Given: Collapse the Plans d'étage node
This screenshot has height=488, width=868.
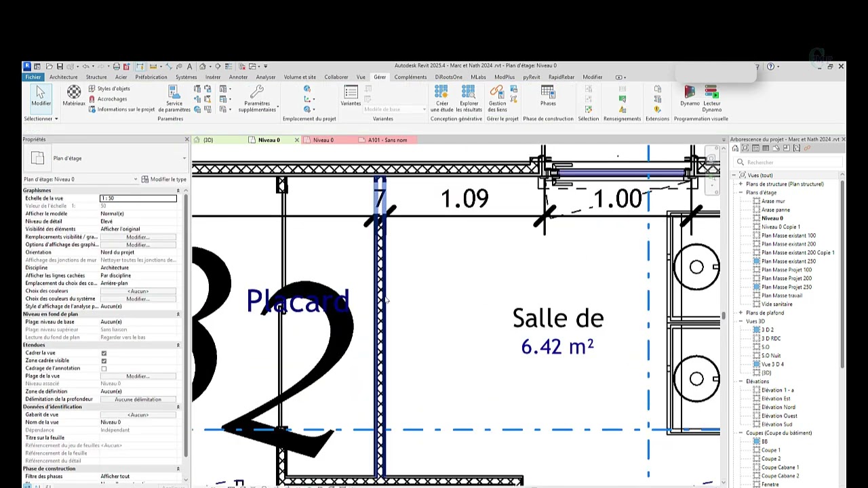Looking at the screenshot, I should pyautogui.click(x=741, y=192).
